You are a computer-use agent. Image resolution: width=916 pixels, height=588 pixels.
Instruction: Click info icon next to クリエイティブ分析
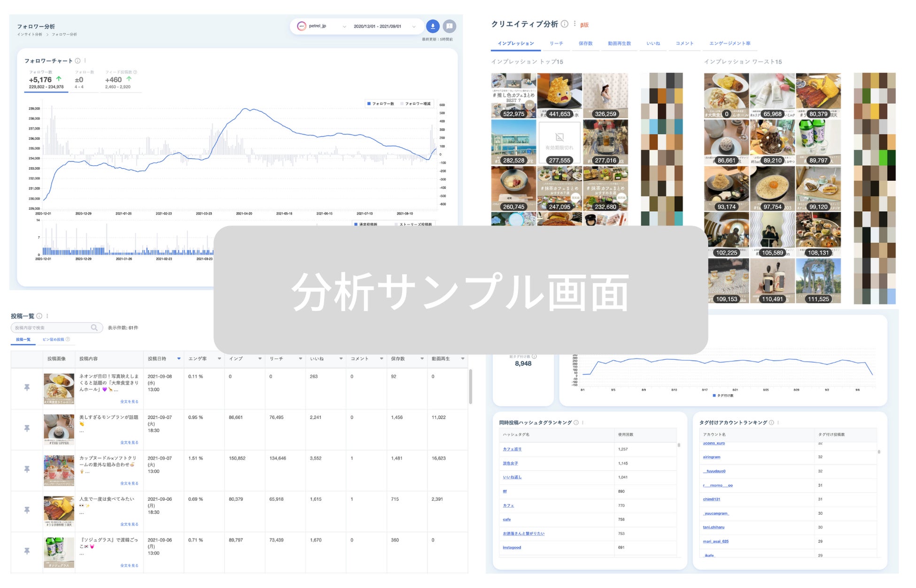click(x=565, y=24)
